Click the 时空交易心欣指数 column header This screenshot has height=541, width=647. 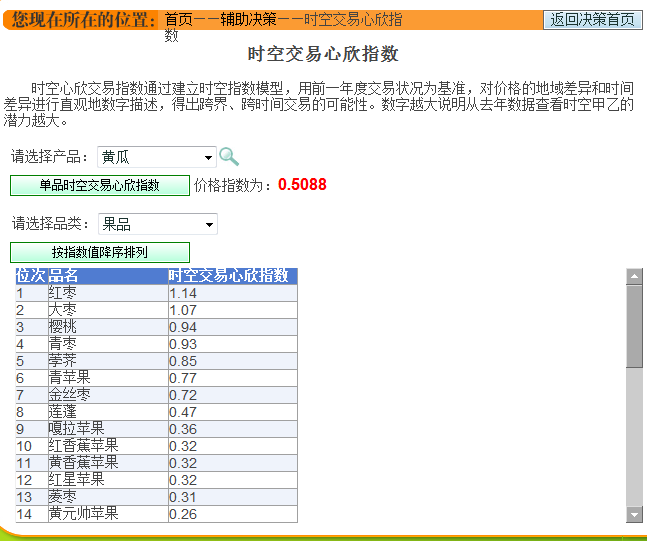point(229,276)
